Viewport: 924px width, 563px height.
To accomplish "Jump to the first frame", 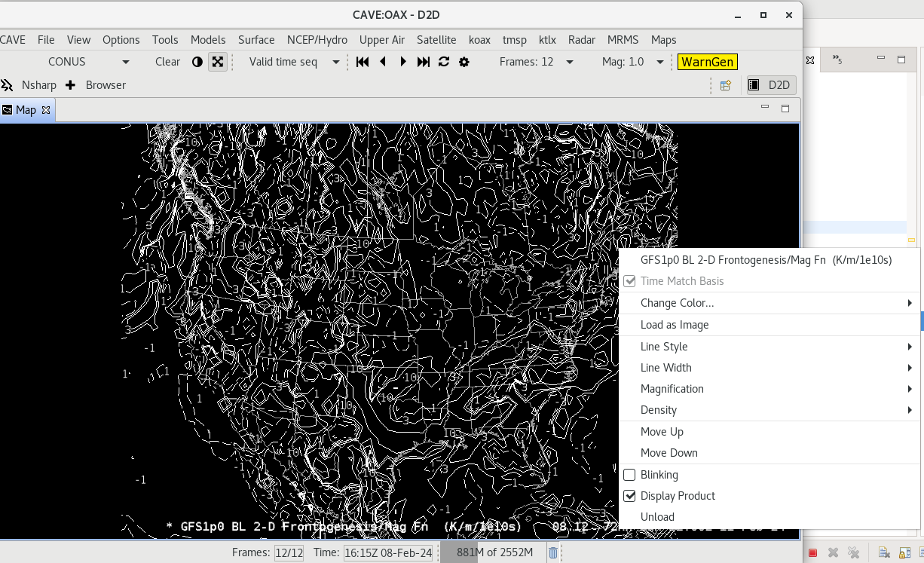I will click(x=363, y=62).
